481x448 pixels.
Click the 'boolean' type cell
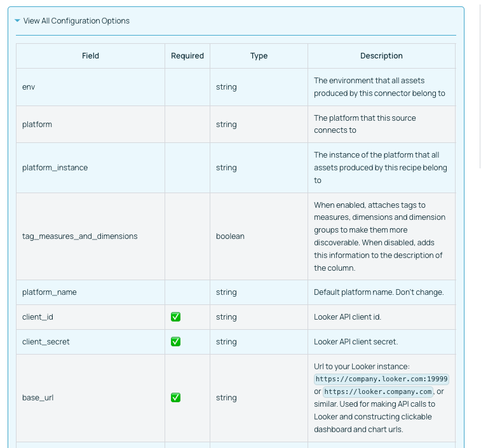(x=230, y=236)
